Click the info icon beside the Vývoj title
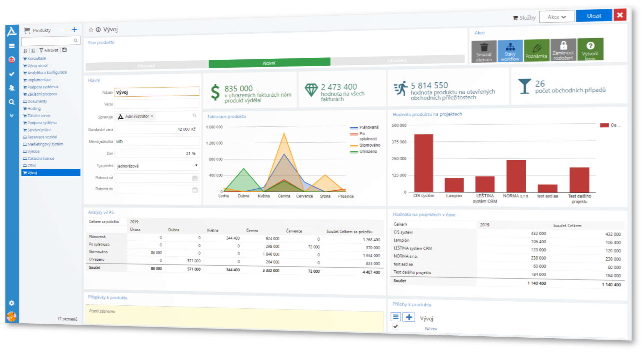 [98, 30]
